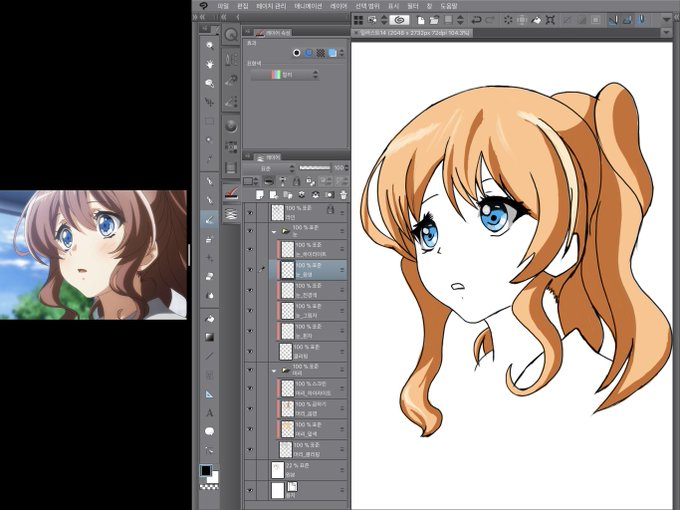680x510 pixels.
Task: Select the Blend tool
Action: [x=210, y=296]
